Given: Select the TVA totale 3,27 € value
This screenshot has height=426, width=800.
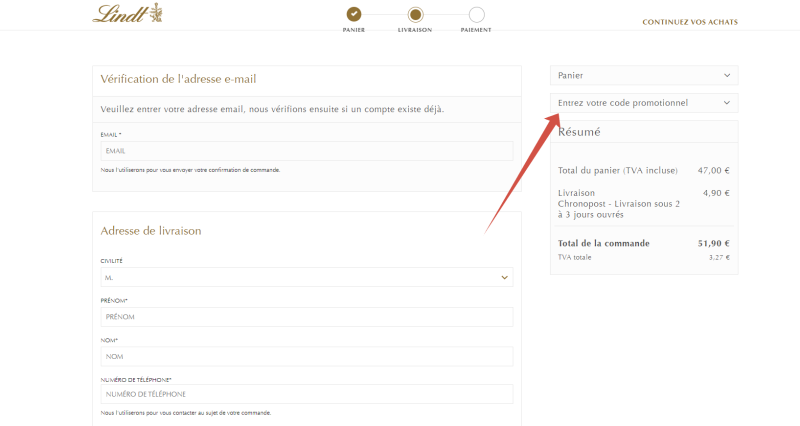Looking at the screenshot, I should click(719, 258).
